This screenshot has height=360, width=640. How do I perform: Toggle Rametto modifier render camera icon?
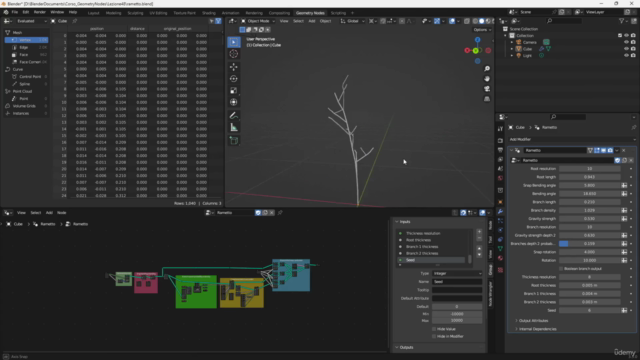(610, 151)
